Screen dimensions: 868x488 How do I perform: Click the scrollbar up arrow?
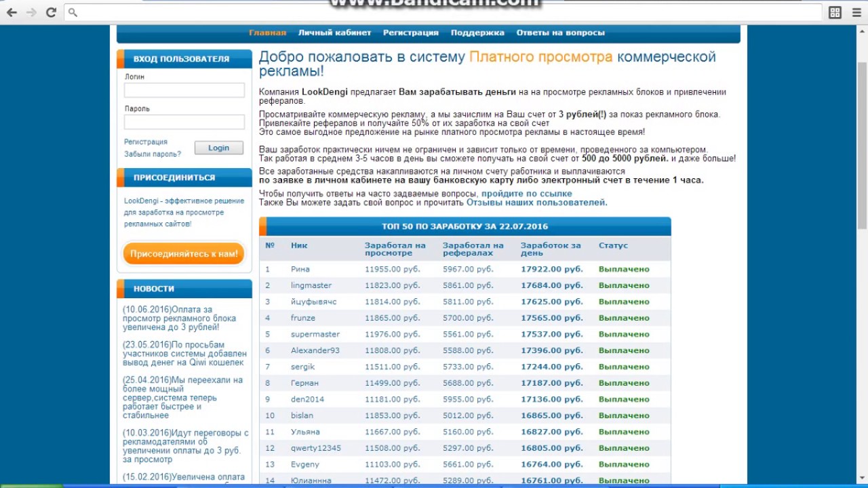(x=862, y=32)
